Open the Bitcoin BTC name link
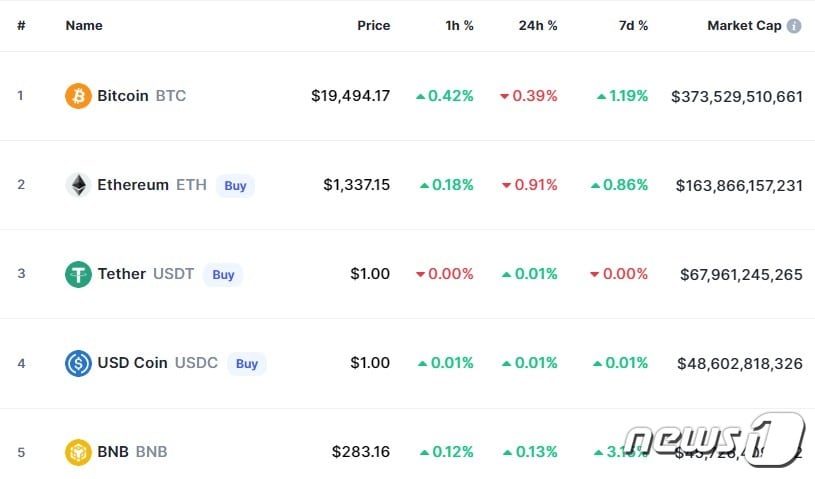815x479 pixels. click(141, 96)
